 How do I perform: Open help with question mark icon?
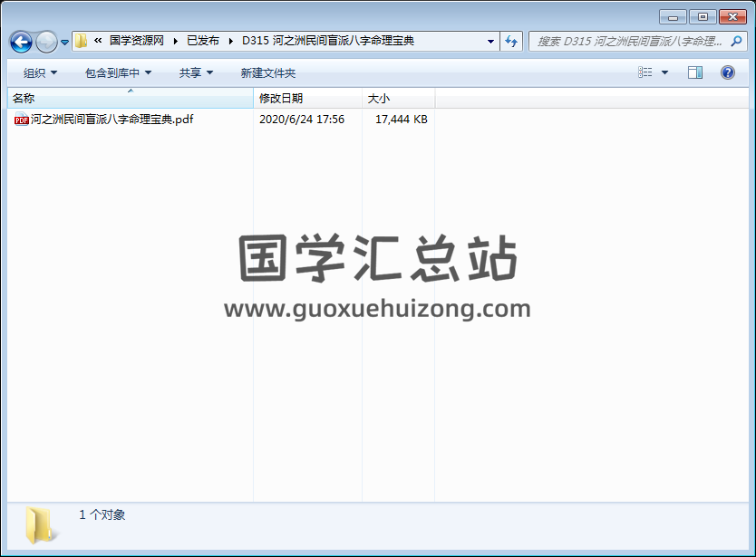pyautogui.click(x=728, y=72)
